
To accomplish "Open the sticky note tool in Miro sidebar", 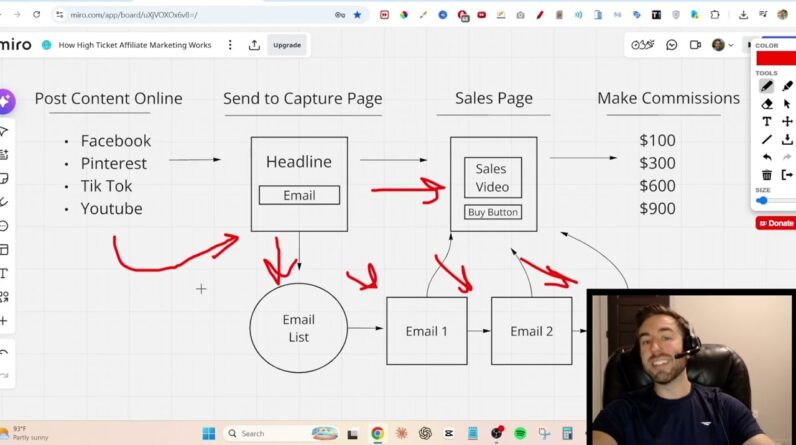I will click(4, 179).
